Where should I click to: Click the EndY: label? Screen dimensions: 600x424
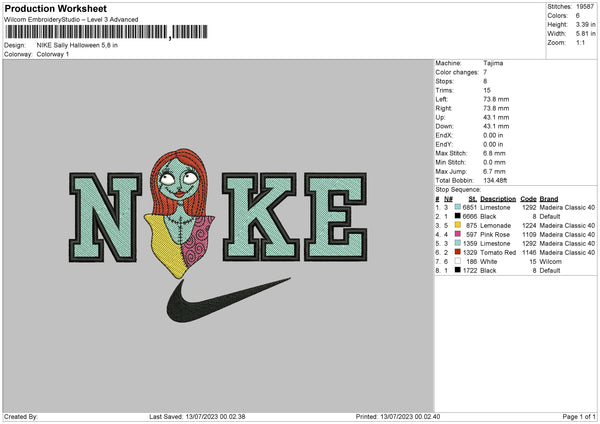click(444, 144)
